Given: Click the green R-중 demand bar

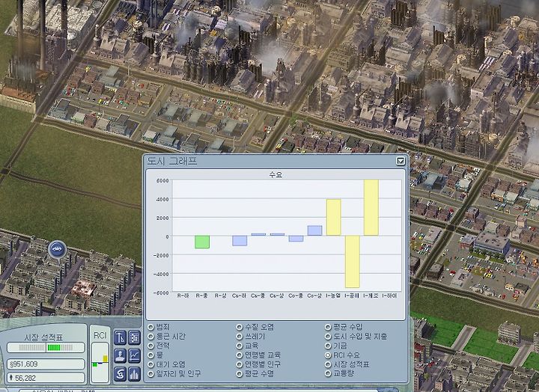Looking at the screenshot, I should (202, 242).
